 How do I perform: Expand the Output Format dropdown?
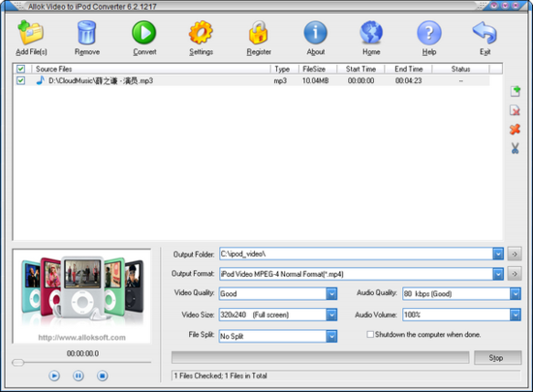point(498,274)
